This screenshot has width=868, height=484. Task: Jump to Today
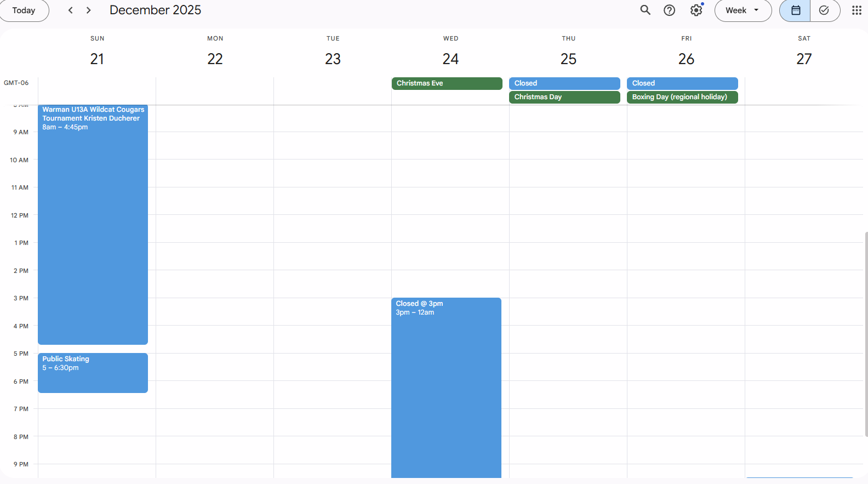[x=24, y=10]
